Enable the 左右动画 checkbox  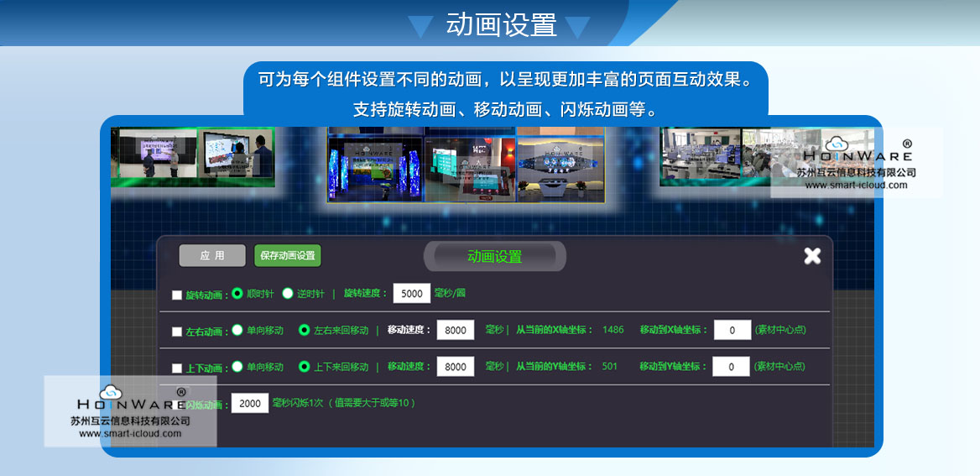click(x=177, y=332)
